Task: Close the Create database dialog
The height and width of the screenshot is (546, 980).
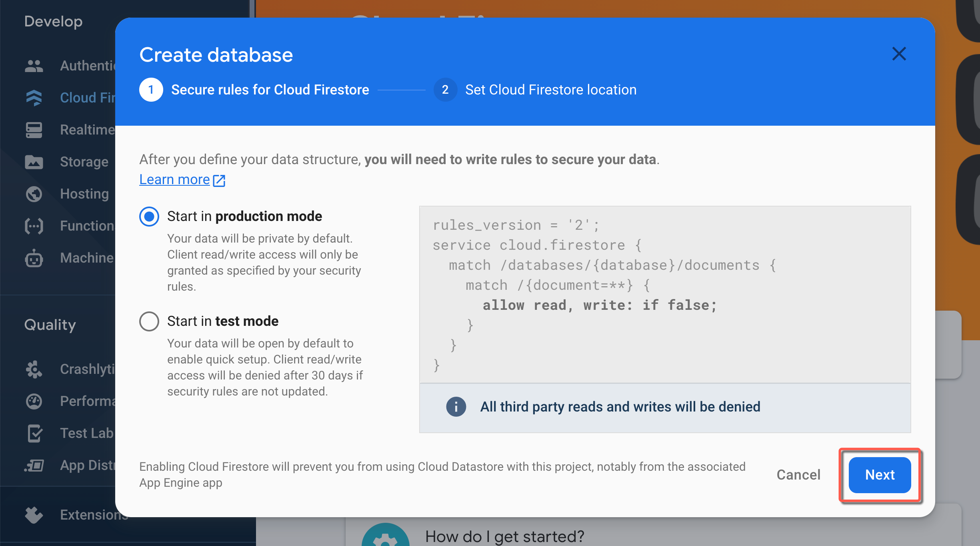Action: [x=899, y=54]
